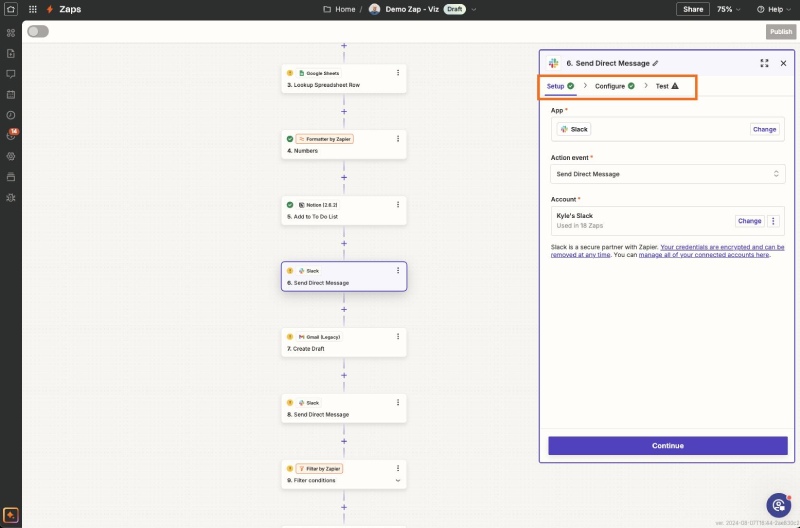Go to the Home folder breadcrumb
The height and width of the screenshot is (528, 800).
point(339,9)
